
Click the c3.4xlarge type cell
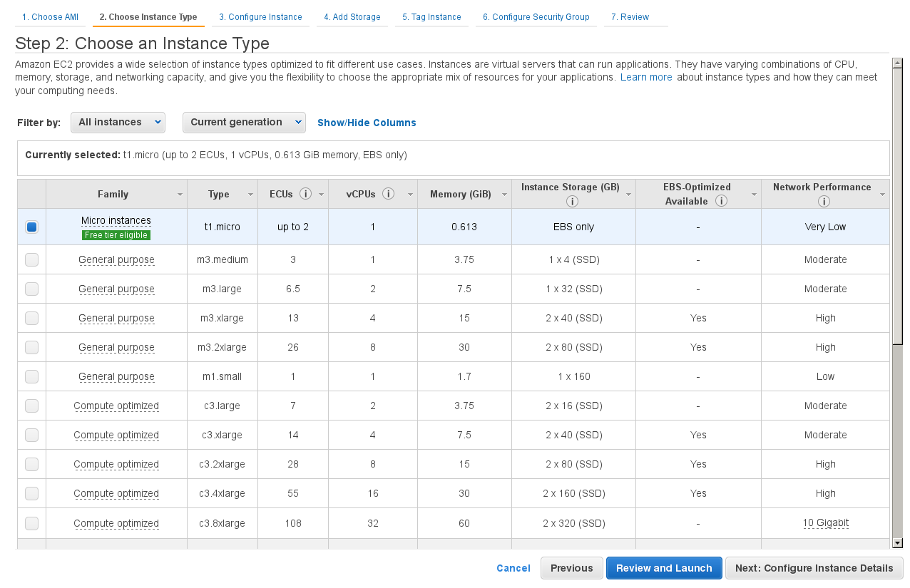click(223, 493)
